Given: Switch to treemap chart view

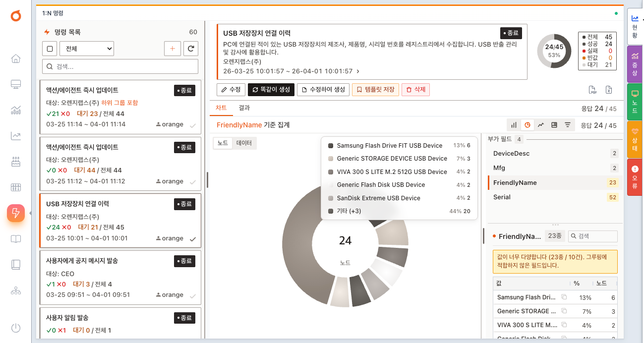Looking at the screenshot, I should (x=554, y=125).
